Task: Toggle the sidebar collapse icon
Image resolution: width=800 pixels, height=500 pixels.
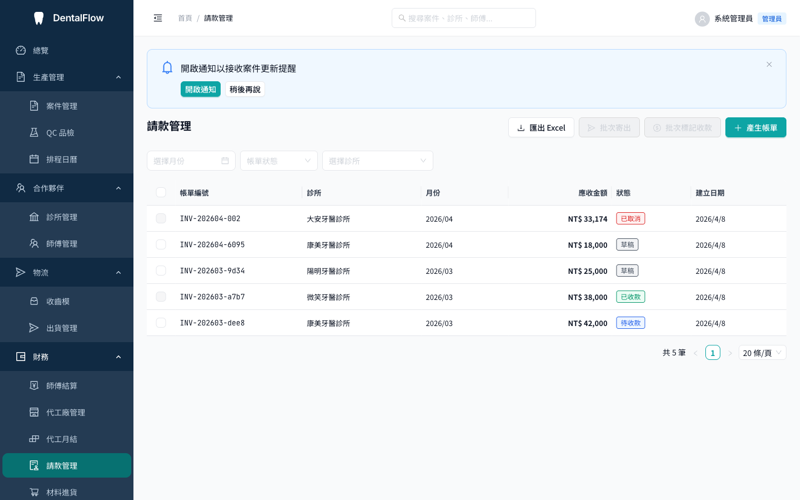Action: click(x=158, y=18)
